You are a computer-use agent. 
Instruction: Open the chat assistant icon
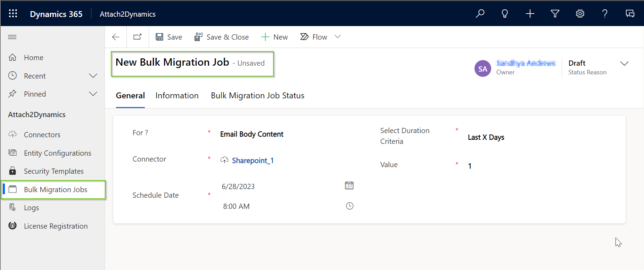pyautogui.click(x=630, y=14)
